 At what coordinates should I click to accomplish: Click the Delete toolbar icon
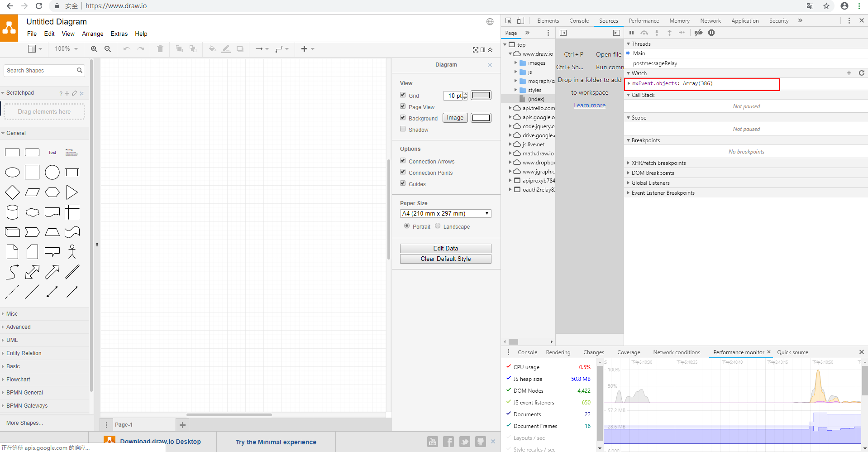tap(160, 49)
